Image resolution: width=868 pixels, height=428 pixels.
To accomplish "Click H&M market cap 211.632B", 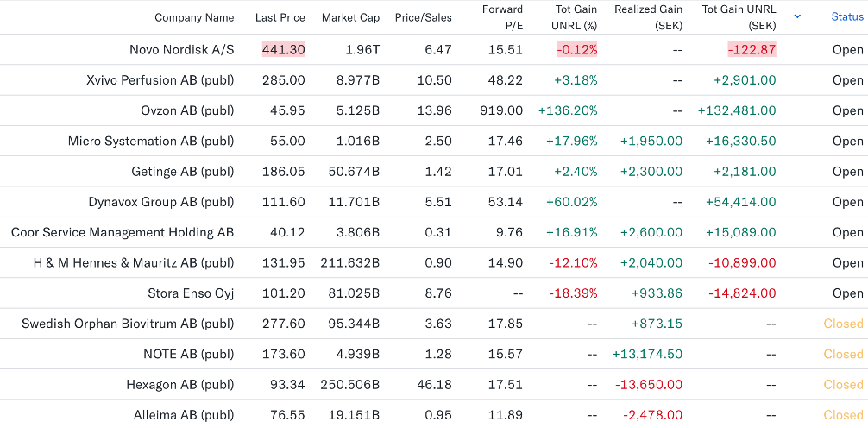I will (x=349, y=262).
